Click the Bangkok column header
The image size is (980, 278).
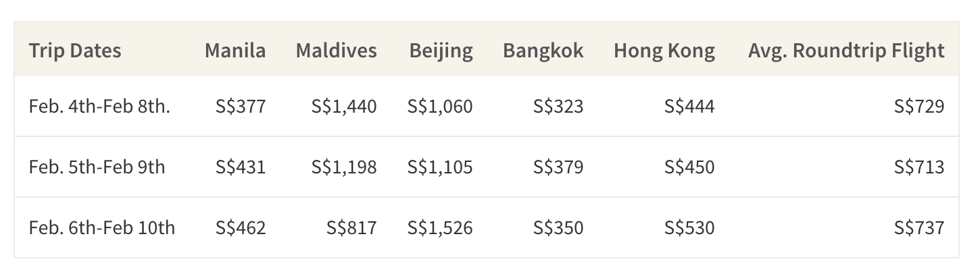(543, 51)
